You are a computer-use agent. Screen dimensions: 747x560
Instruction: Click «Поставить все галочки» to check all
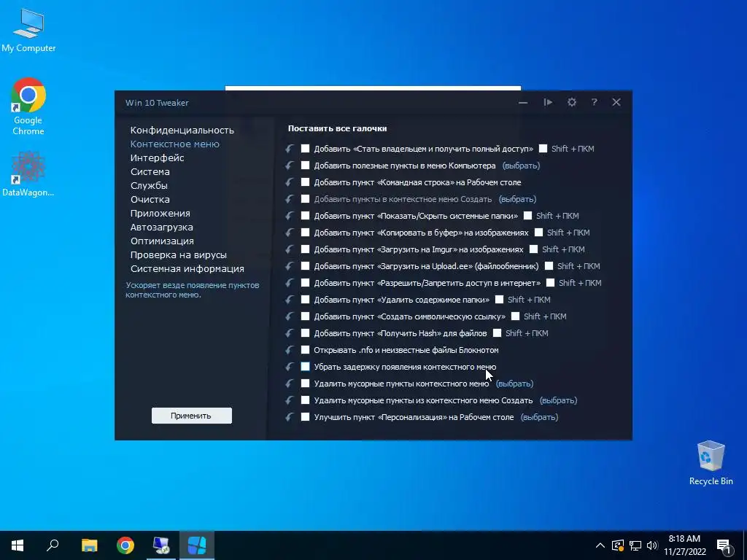pos(337,128)
